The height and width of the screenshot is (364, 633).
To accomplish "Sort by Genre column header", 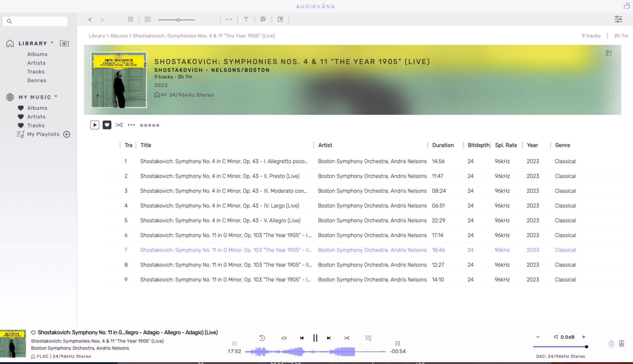I will [x=562, y=145].
